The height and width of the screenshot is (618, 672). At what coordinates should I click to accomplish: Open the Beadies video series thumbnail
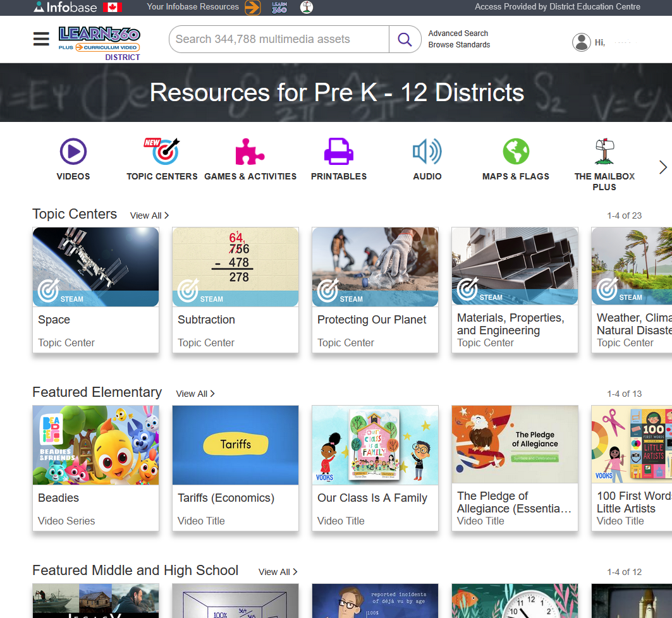click(95, 445)
